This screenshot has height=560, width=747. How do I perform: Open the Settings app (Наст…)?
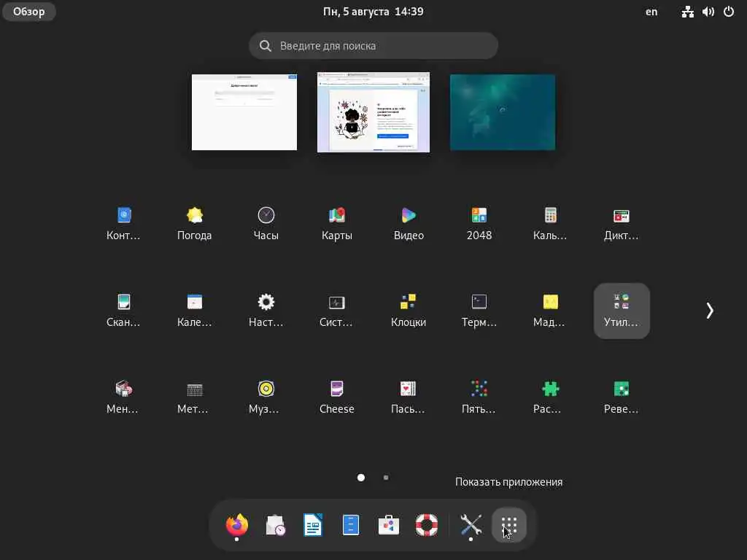pyautogui.click(x=266, y=311)
